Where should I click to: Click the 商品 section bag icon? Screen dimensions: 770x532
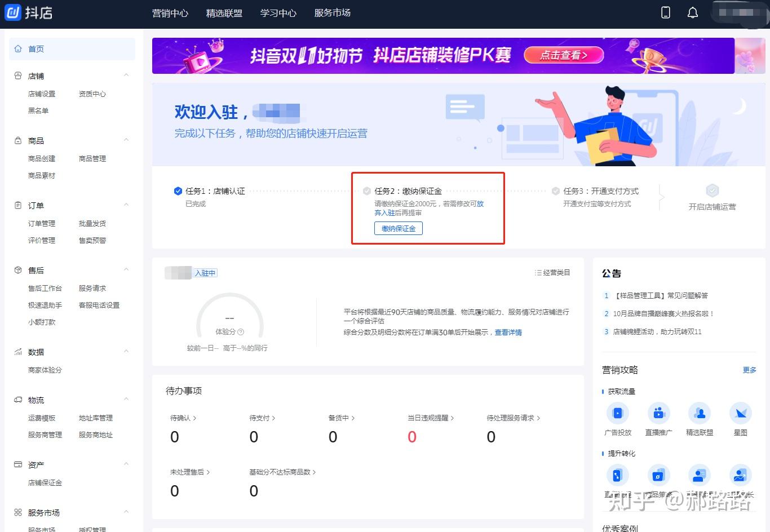[x=18, y=140]
